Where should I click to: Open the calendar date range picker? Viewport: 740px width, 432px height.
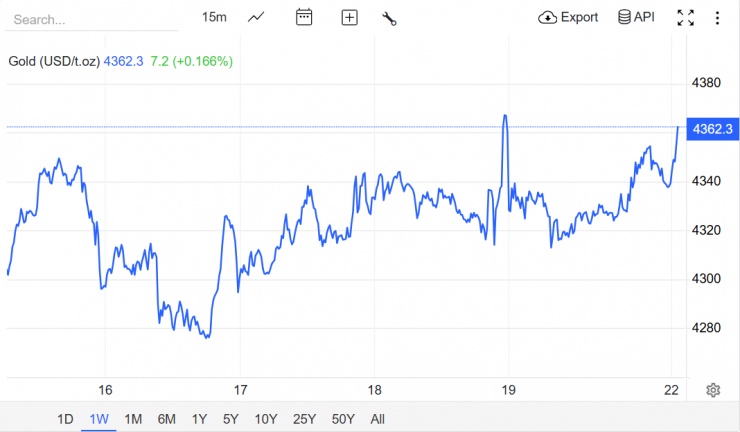(304, 17)
